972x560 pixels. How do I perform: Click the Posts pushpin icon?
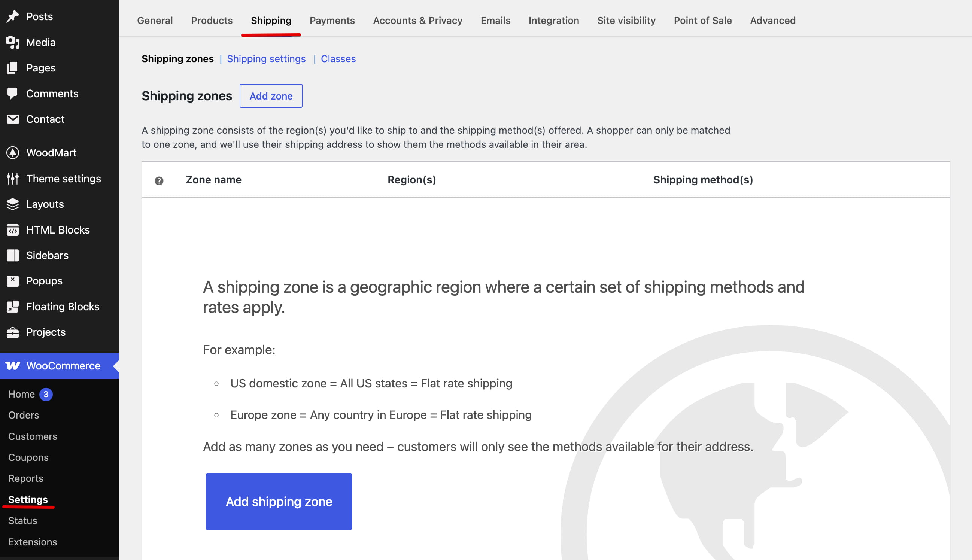[x=13, y=16]
